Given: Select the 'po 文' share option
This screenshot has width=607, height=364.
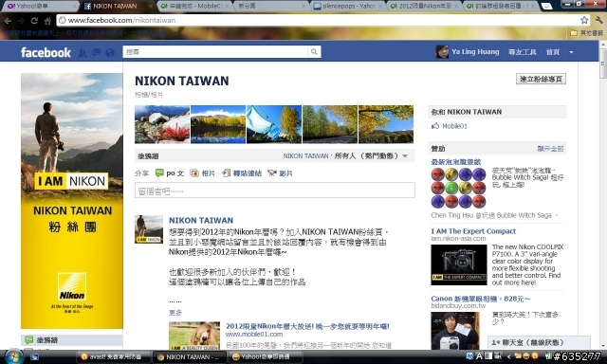Looking at the screenshot, I should tap(170, 173).
